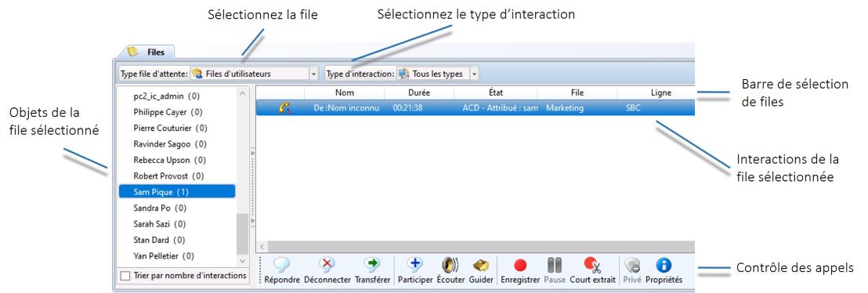This screenshot has height=293, width=868.
Task: Select the Files tab
Action: pos(147,52)
